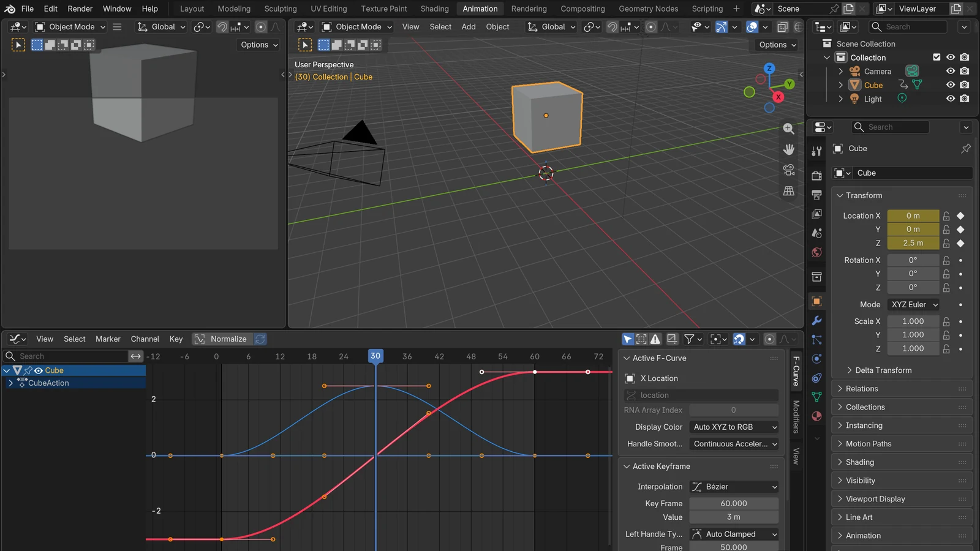The width and height of the screenshot is (980, 551).
Task: Click the Blender logo menu icon
Action: pos(10,9)
